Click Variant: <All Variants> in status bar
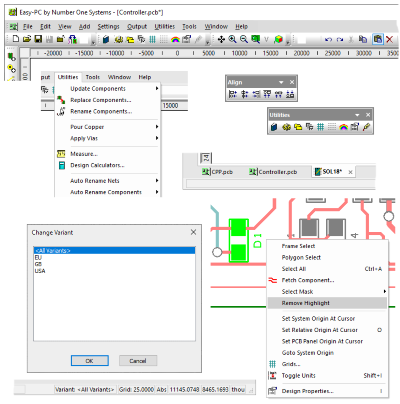 coord(85,389)
